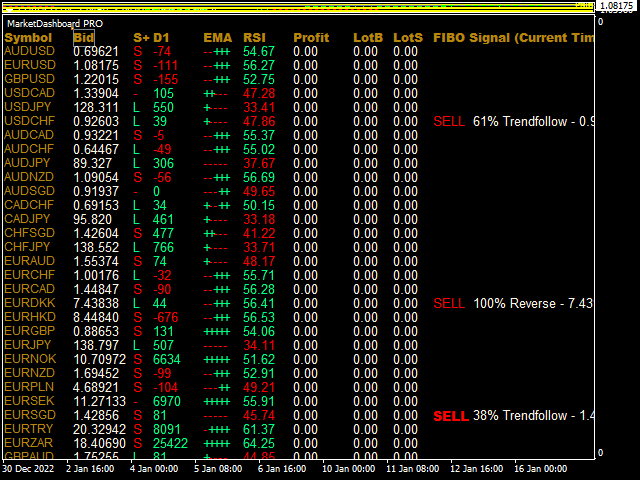This screenshot has height=480, width=640.
Task: Click RSI value 64.25 for EURZAR
Action: (259, 443)
